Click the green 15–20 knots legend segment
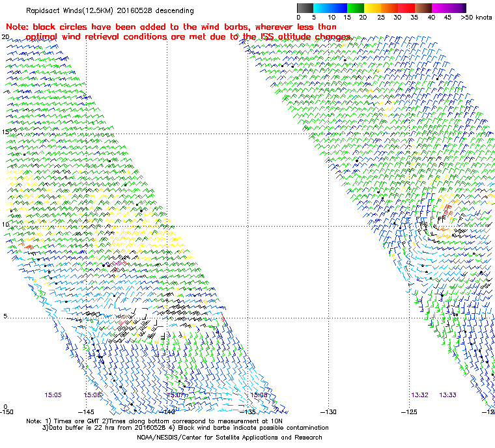 356,8
